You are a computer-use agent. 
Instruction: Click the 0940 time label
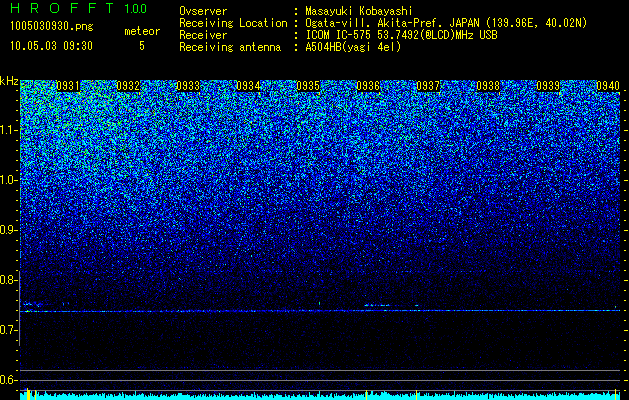click(608, 86)
